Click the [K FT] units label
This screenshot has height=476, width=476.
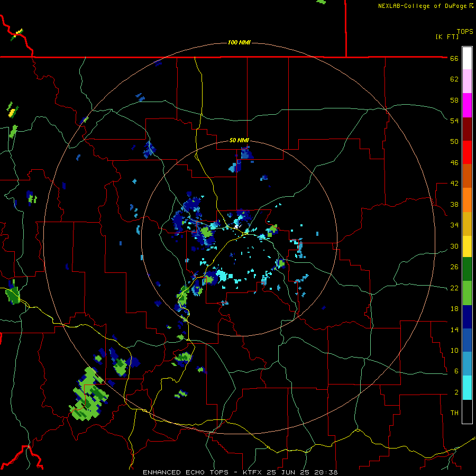point(447,36)
